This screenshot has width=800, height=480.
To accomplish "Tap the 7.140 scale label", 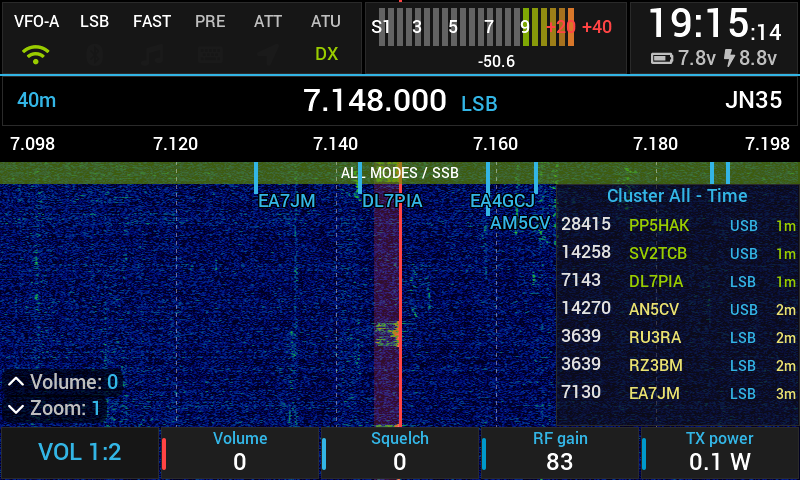I will (x=335, y=144).
